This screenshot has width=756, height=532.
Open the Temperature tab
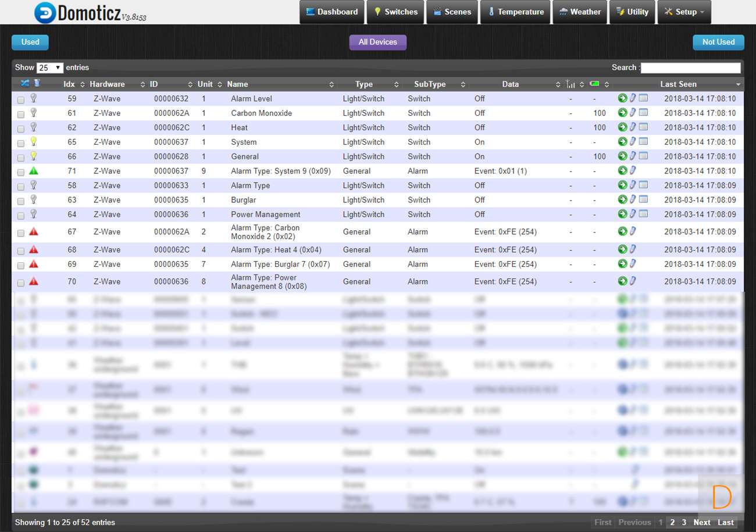point(515,12)
